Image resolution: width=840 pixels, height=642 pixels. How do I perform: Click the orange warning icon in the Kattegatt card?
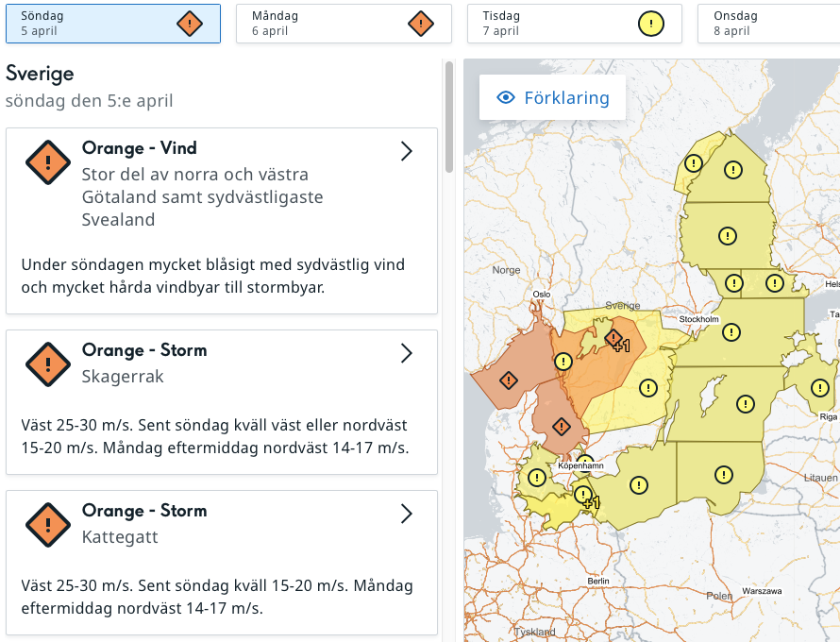[x=48, y=525]
